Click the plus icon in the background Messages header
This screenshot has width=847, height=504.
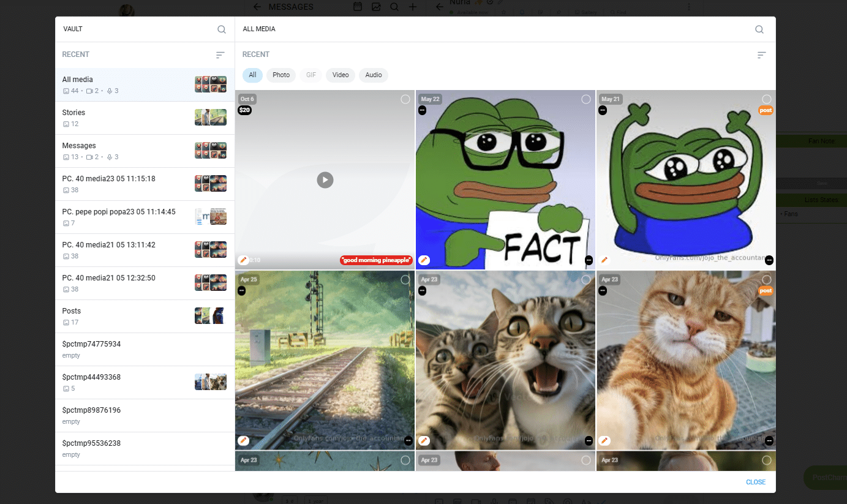point(413,7)
